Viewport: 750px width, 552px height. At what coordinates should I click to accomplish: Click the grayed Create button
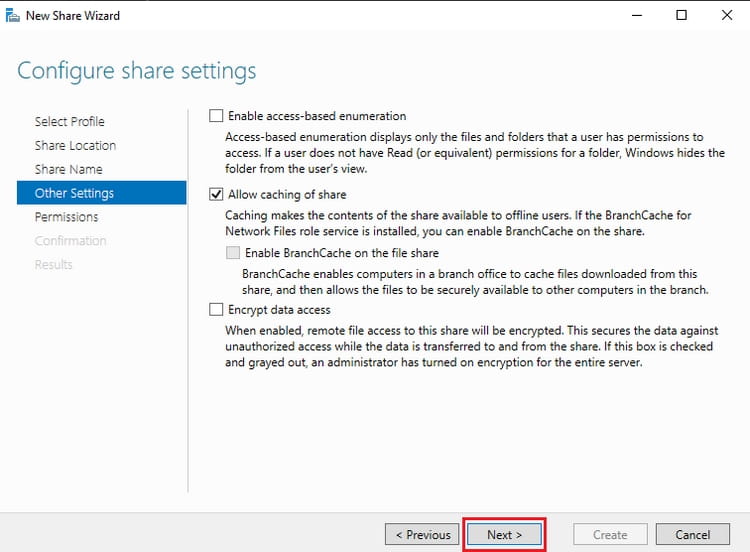[610, 534]
